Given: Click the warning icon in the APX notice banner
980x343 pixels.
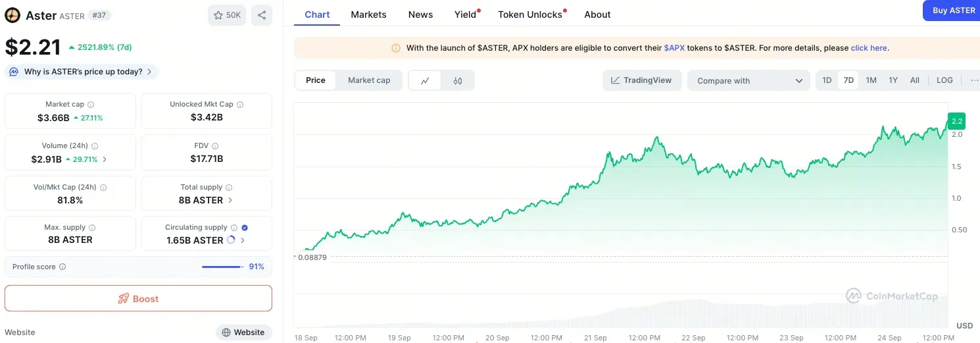Looking at the screenshot, I should 396,48.
